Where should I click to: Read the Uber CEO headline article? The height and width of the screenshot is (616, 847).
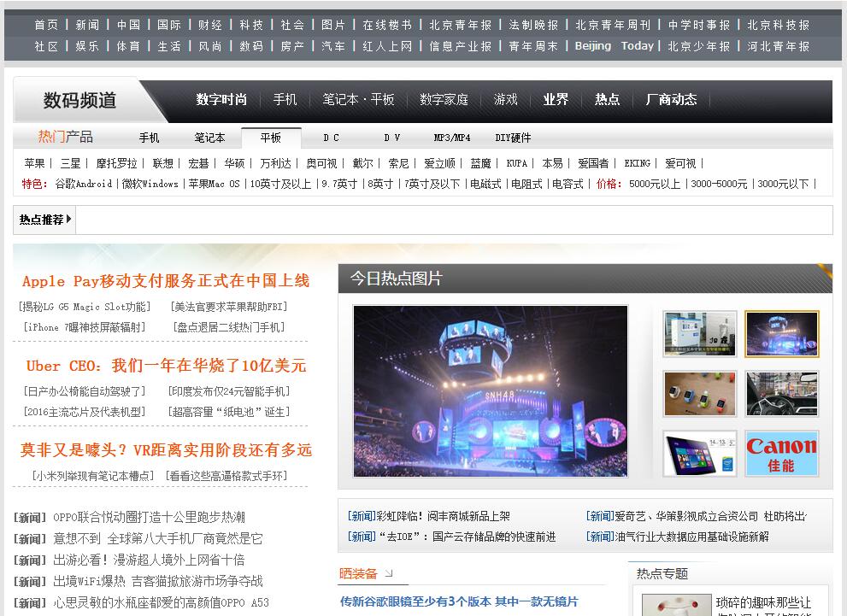(x=166, y=366)
